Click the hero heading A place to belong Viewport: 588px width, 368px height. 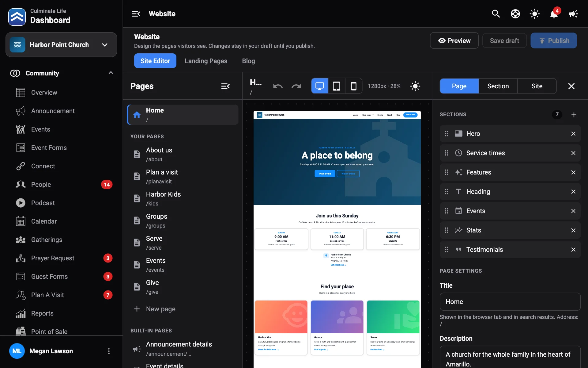(x=337, y=155)
